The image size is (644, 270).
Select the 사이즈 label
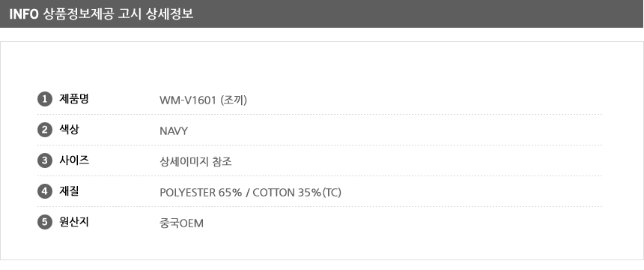click(x=74, y=161)
